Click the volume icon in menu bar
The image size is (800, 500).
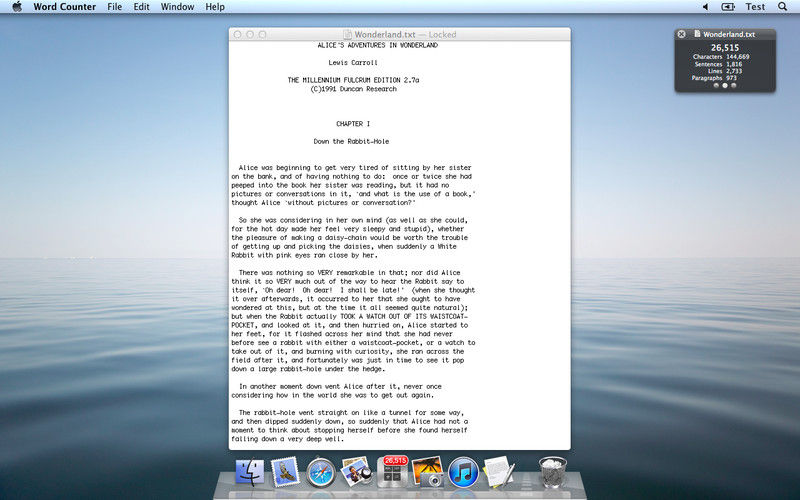click(705, 7)
